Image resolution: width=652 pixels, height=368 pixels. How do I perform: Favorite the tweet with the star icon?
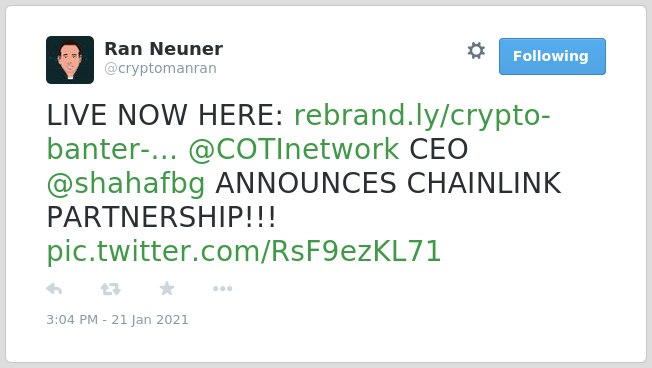click(x=167, y=288)
